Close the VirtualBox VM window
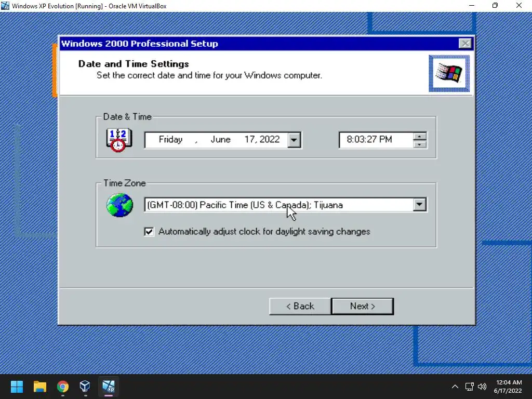 tap(519, 5)
